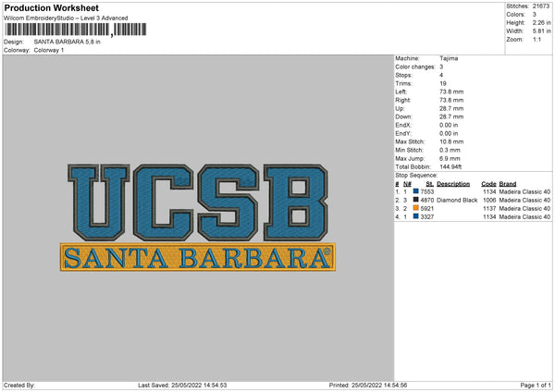Click the SANTA BARBARA orange banner
Image resolution: width=555 pixels, height=392 pixels.
pos(198,257)
